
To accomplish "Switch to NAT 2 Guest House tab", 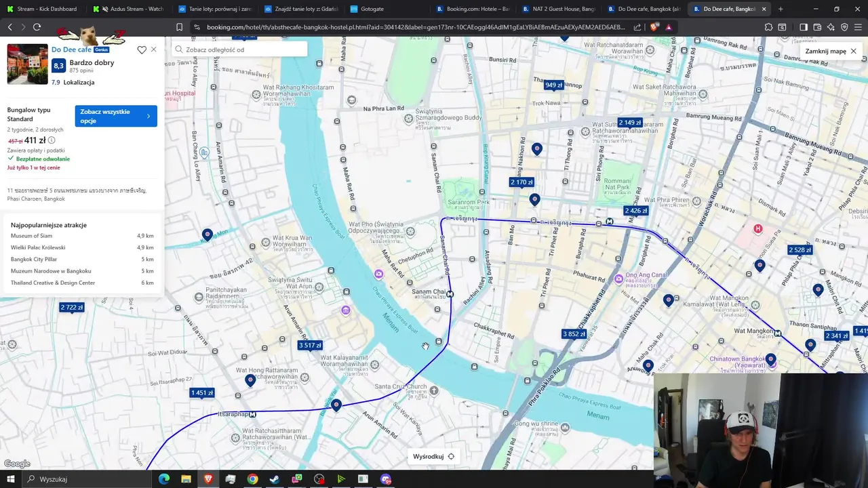I will (558, 9).
